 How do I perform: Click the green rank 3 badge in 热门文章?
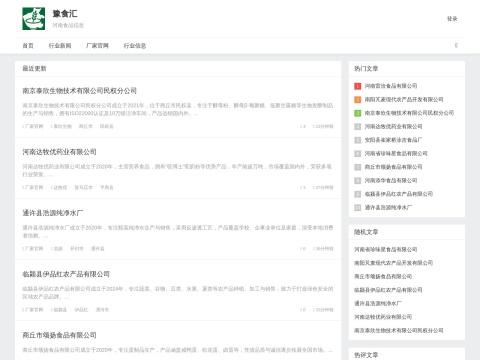357,113
